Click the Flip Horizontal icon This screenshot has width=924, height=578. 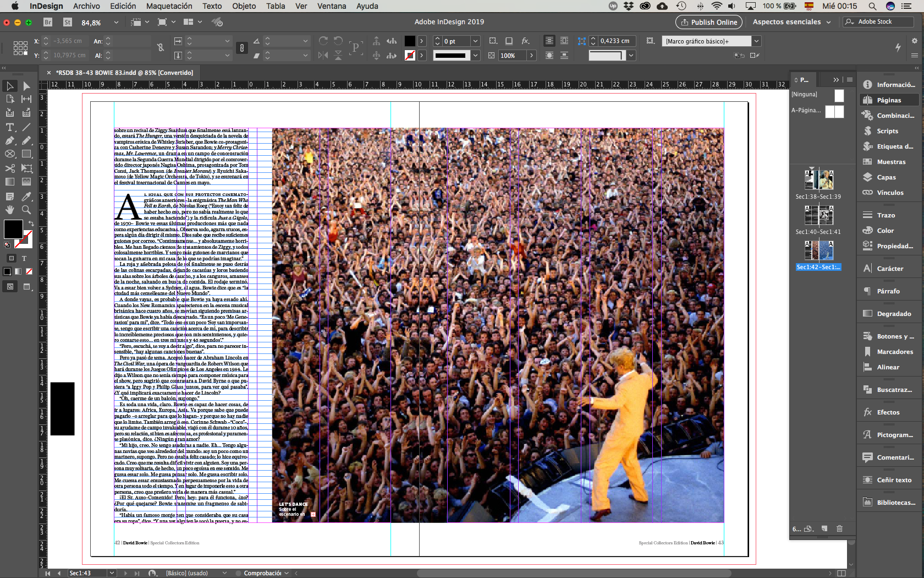323,55
